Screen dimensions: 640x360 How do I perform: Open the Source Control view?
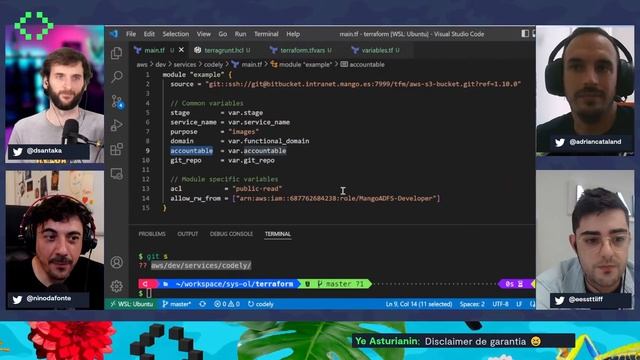coord(117,101)
